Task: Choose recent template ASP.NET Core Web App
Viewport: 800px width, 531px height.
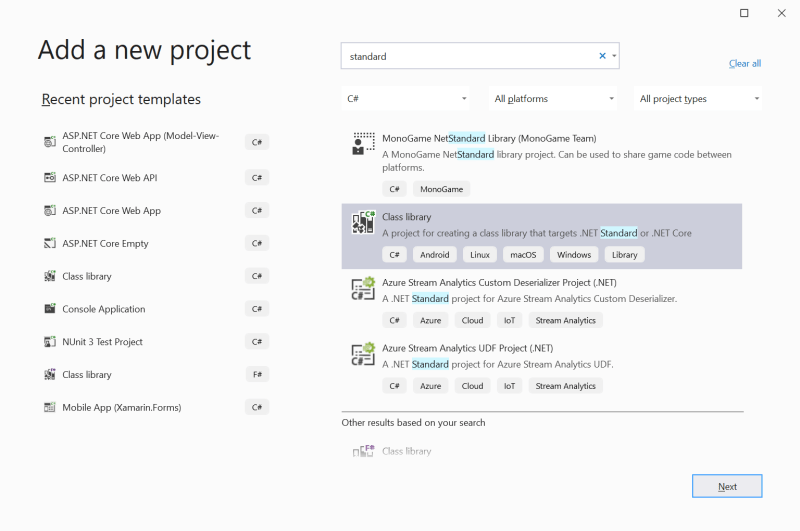Action: point(156,210)
